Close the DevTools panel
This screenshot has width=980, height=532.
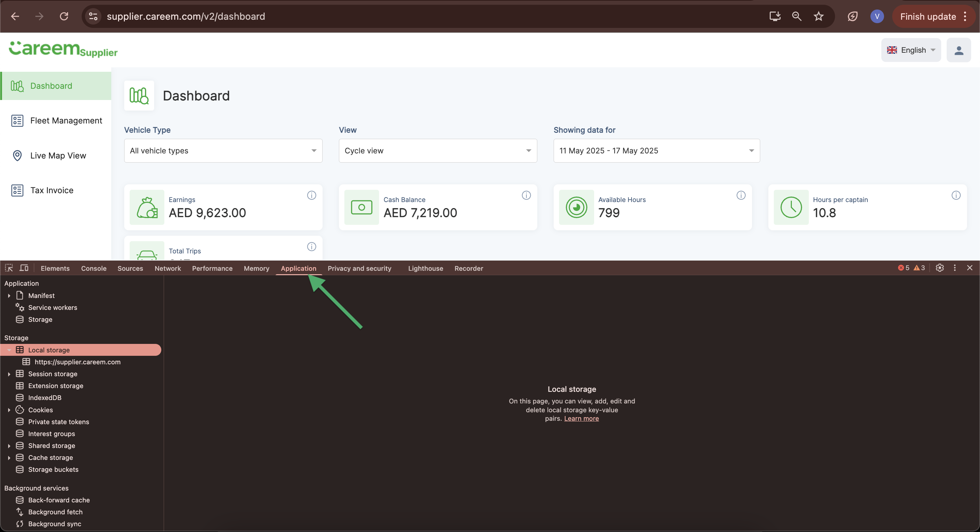tap(970, 268)
